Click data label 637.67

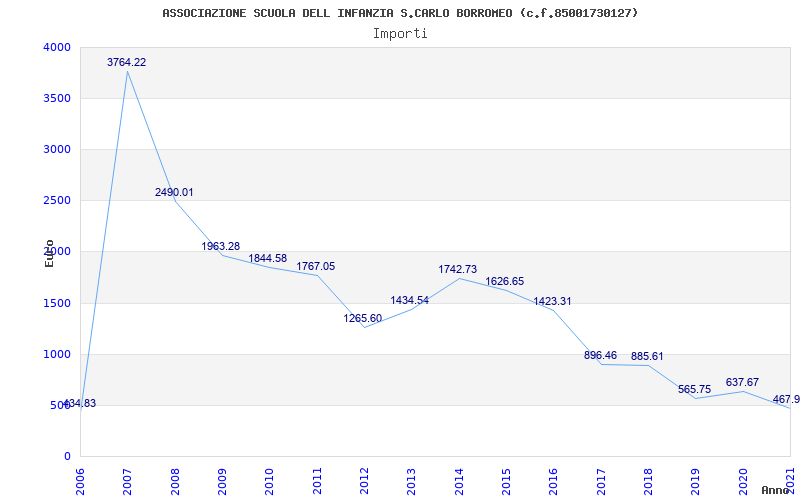pos(742,383)
